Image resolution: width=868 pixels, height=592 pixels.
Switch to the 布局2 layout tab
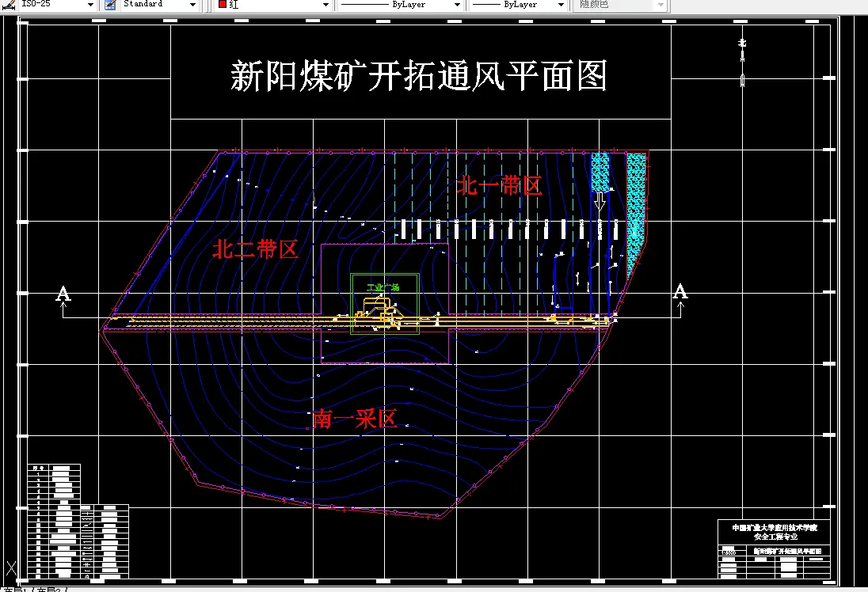coord(49,589)
